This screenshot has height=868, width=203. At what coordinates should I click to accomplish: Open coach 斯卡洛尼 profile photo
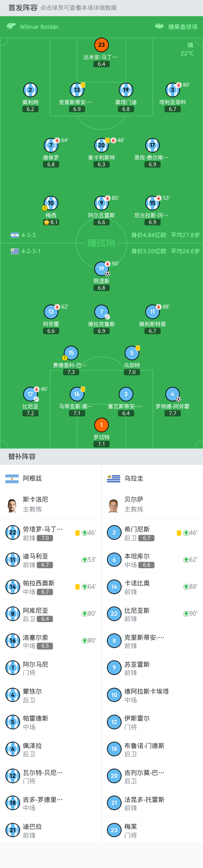coord(12,505)
